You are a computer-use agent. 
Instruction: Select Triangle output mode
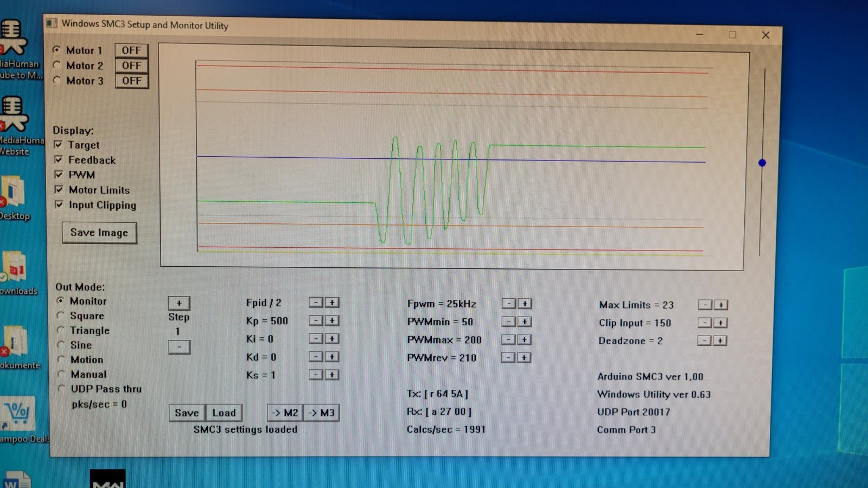pyautogui.click(x=61, y=330)
